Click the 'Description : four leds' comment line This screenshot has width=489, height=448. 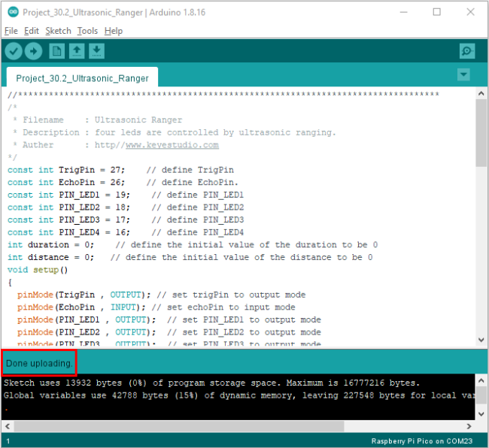pos(175,132)
